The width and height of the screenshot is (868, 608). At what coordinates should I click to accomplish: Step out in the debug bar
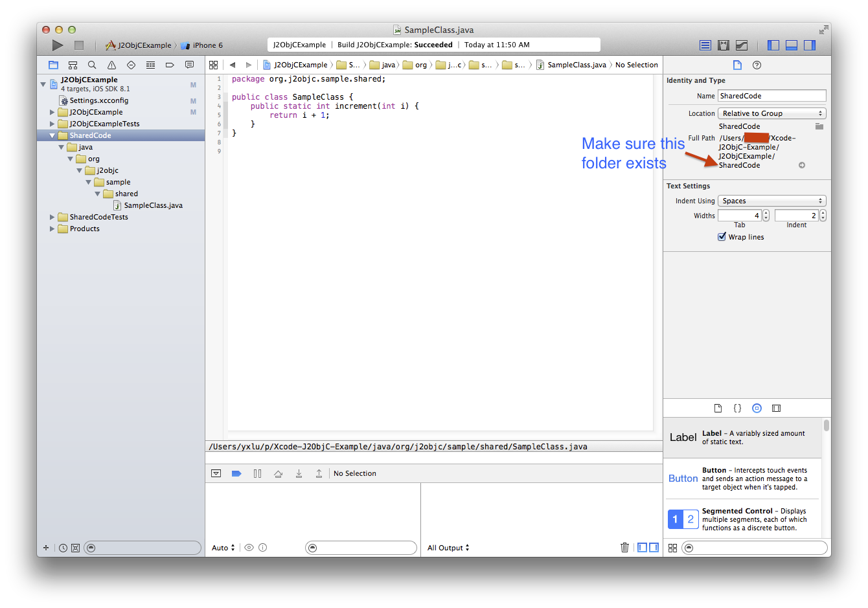point(319,473)
